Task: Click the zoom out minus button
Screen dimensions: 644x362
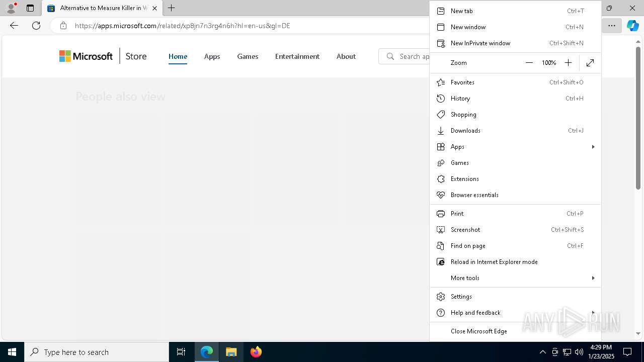Action: tap(529, 63)
